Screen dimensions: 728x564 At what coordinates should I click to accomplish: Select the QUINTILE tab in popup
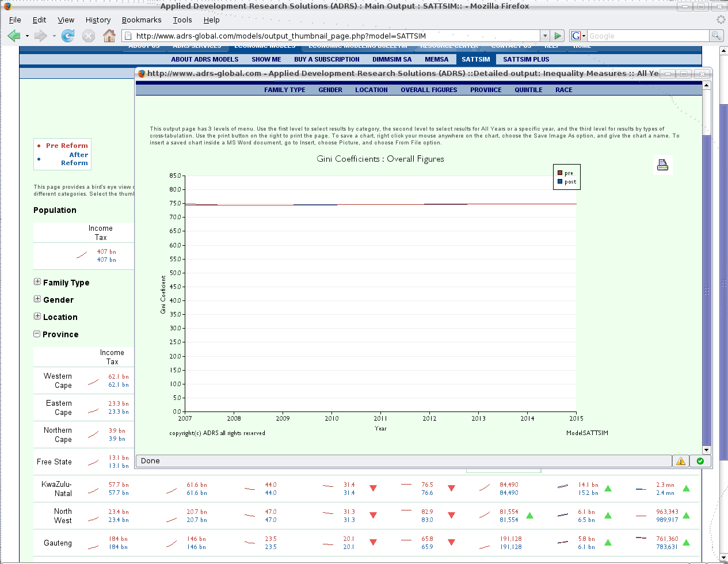[528, 90]
